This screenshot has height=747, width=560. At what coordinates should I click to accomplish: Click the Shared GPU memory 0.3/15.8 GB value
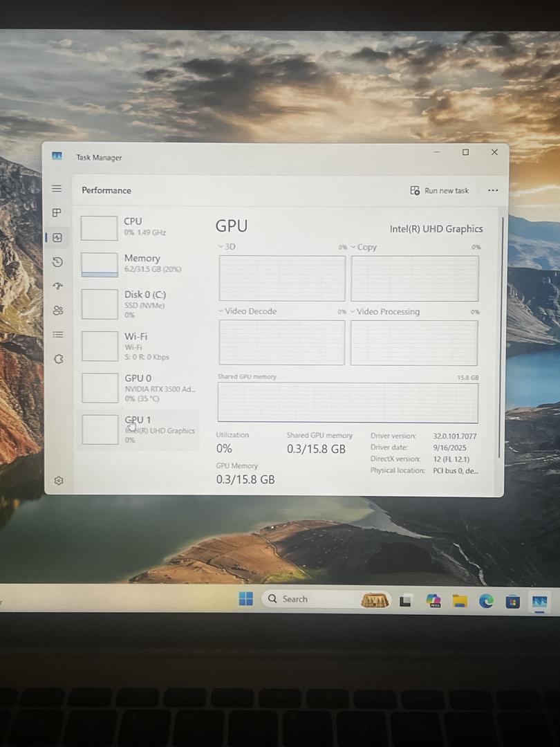pos(316,449)
